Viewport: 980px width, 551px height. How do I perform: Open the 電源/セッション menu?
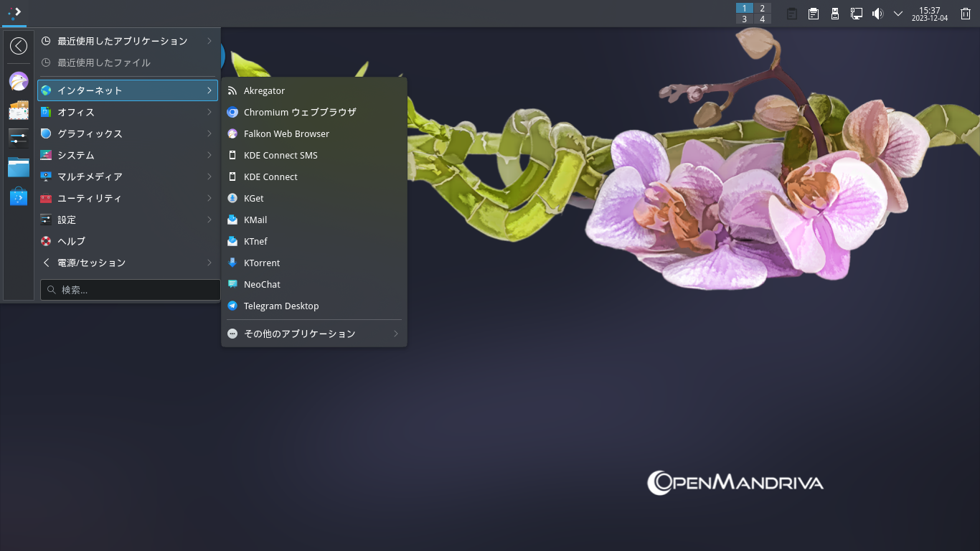pos(128,263)
